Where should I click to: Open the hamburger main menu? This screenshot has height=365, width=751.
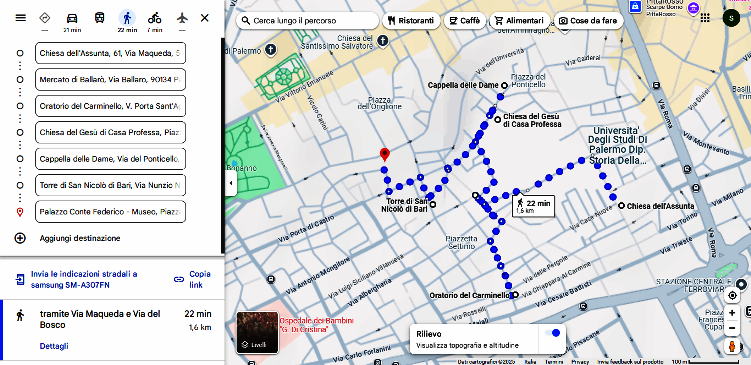(x=21, y=18)
